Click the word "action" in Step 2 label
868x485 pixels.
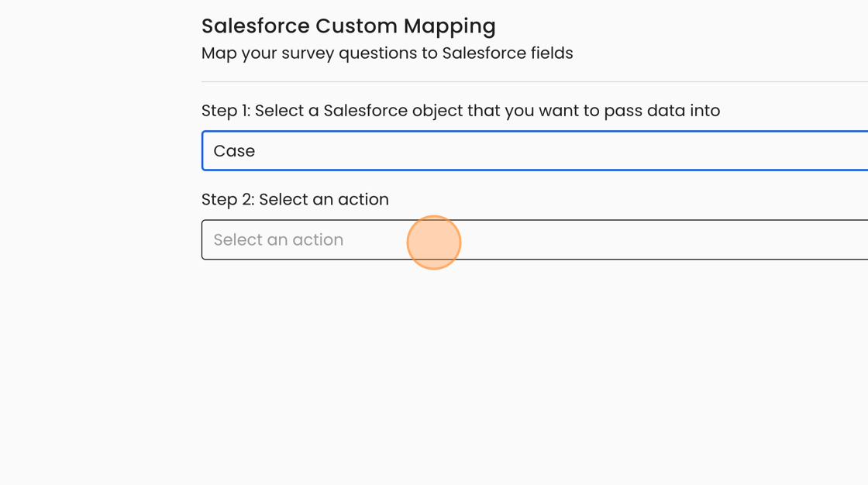tap(363, 199)
